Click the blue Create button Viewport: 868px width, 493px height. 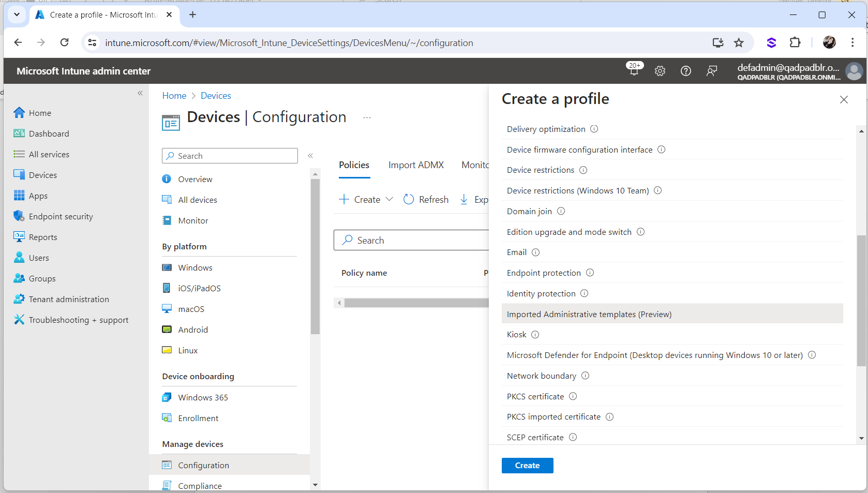[x=527, y=466]
